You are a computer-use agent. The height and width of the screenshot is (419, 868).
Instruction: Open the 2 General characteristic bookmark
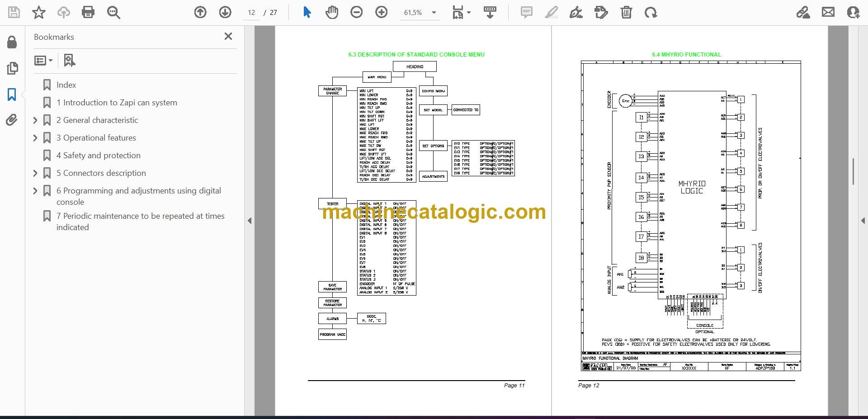click(97, 120)
